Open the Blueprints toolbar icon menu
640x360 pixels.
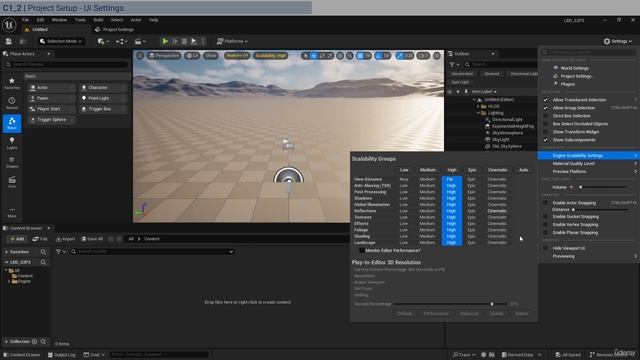pos(122,41)
